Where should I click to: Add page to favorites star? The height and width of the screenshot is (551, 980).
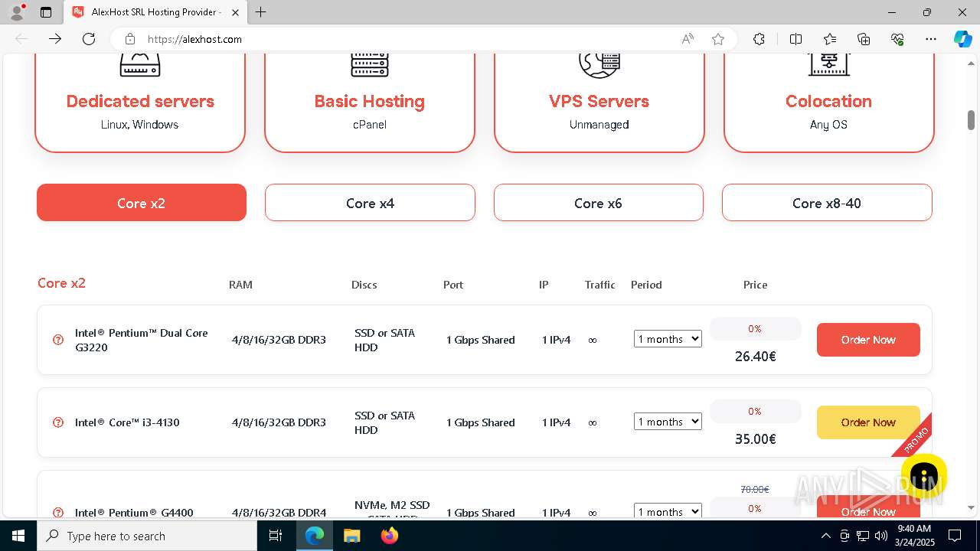tap(718, 39)
